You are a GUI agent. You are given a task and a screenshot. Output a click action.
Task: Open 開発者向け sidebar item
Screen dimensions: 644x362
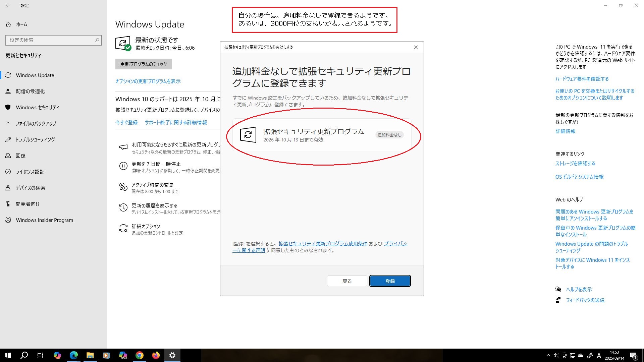click(28, 204)
